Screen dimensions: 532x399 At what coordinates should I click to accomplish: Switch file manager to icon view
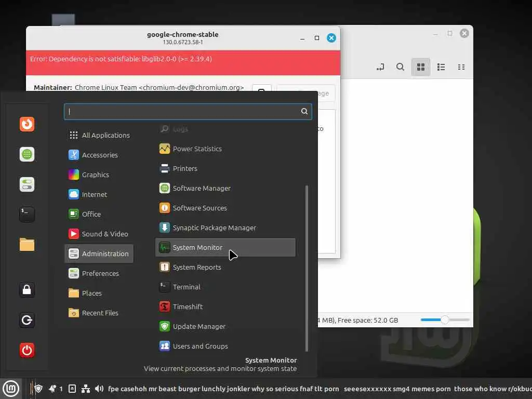[x=421, y=67]
